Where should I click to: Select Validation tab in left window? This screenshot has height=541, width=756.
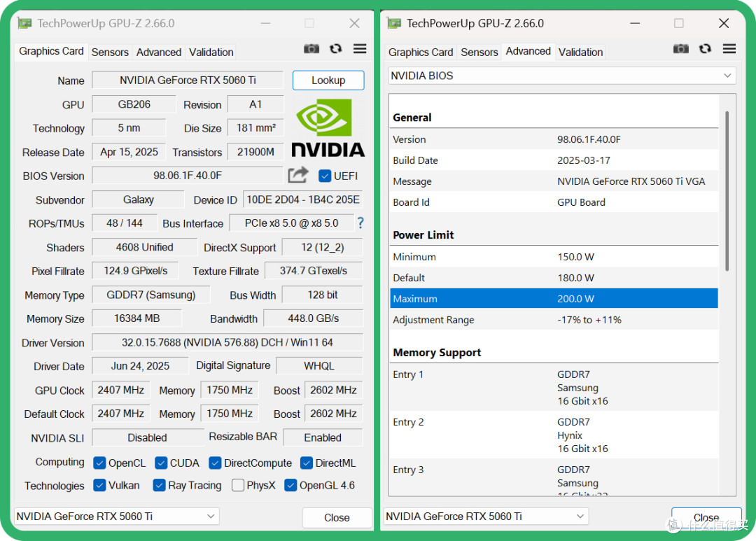[211, 52]
